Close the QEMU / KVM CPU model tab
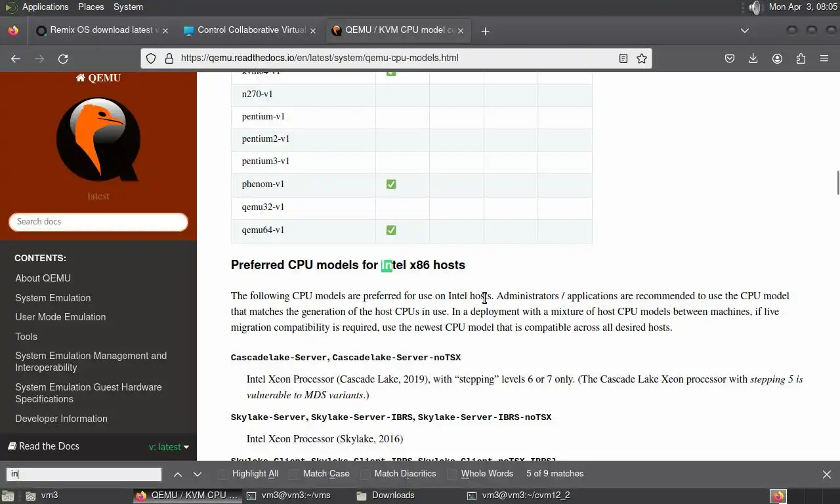The width and height of the screenshot is (840, 504). [x=461, y=31]
